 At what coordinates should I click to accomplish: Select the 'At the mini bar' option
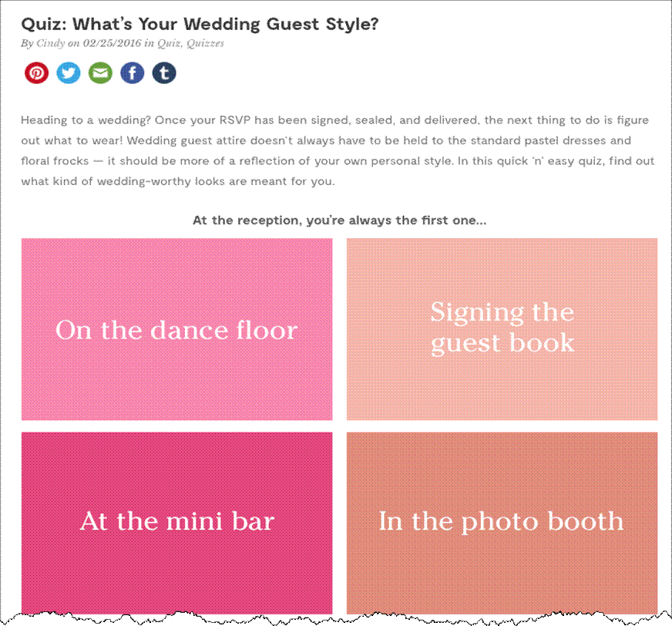[x=176, y=523]
